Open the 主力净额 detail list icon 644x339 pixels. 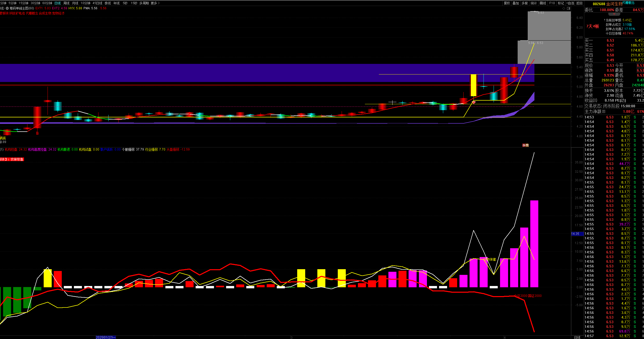coord(603,111)
